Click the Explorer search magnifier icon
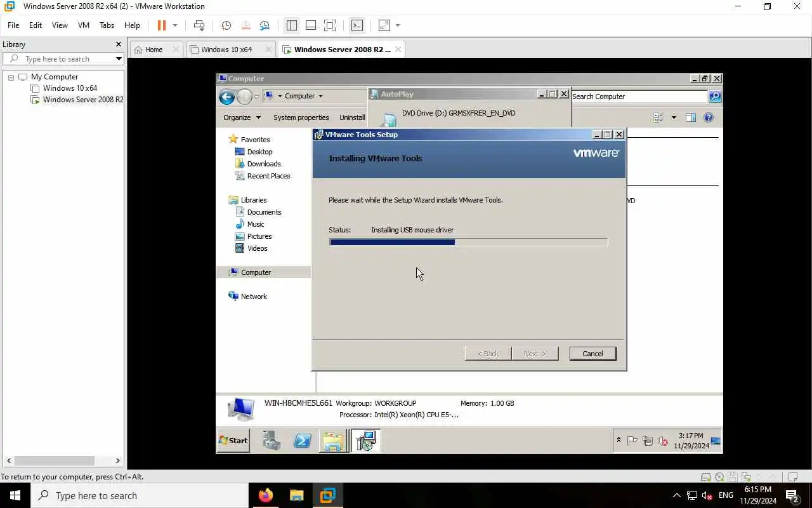 pyautogui.click(x=715, y=97)
